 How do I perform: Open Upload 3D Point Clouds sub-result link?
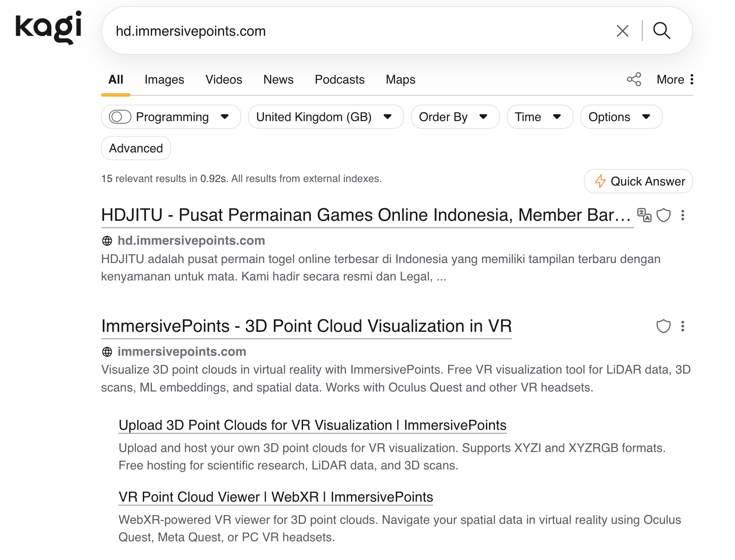pos(313,425)
